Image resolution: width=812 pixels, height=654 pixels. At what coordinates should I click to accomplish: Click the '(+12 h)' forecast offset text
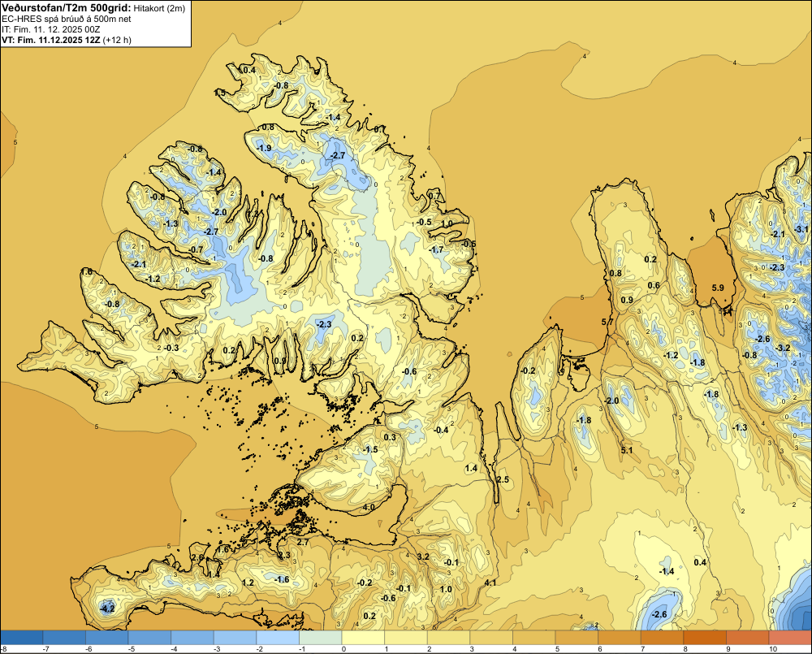(118, 40)
